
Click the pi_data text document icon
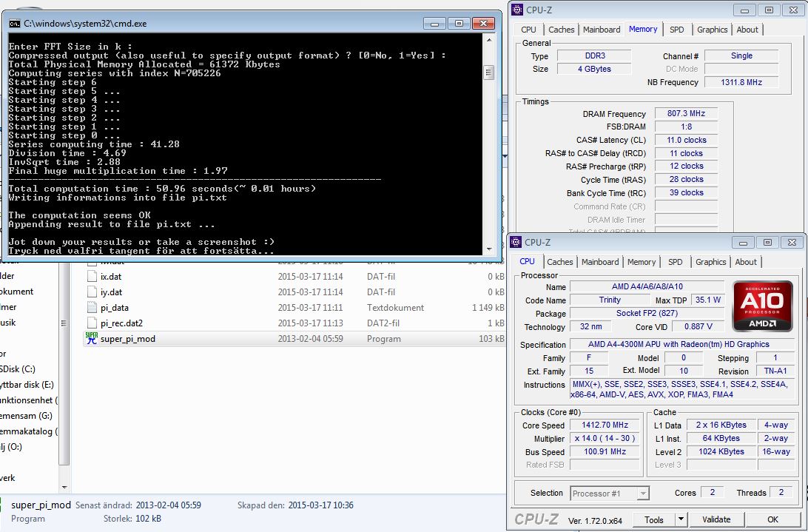click(92, 308)
